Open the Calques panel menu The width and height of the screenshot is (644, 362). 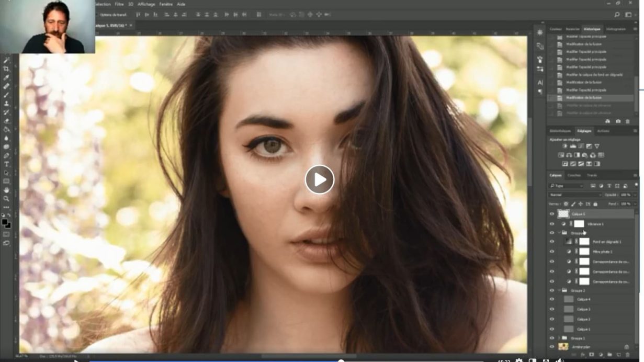coord(635,175)
